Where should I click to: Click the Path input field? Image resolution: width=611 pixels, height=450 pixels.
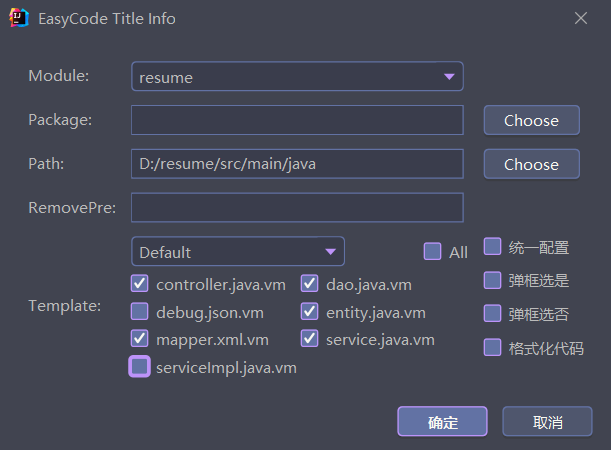[x=297, y=164]
